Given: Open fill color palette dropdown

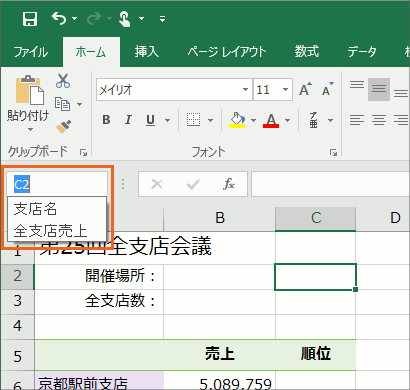Looking at the screenshot, I should (x=253, y=120).
